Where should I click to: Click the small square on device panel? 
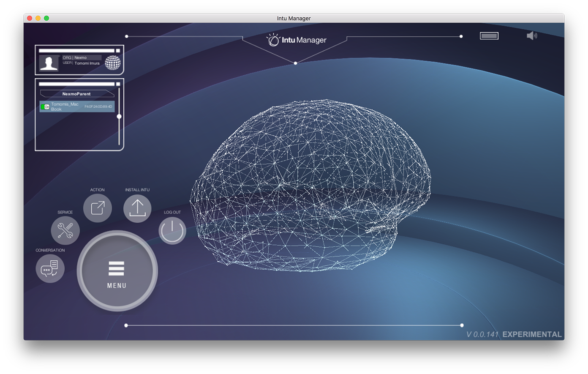pos(118,84)
